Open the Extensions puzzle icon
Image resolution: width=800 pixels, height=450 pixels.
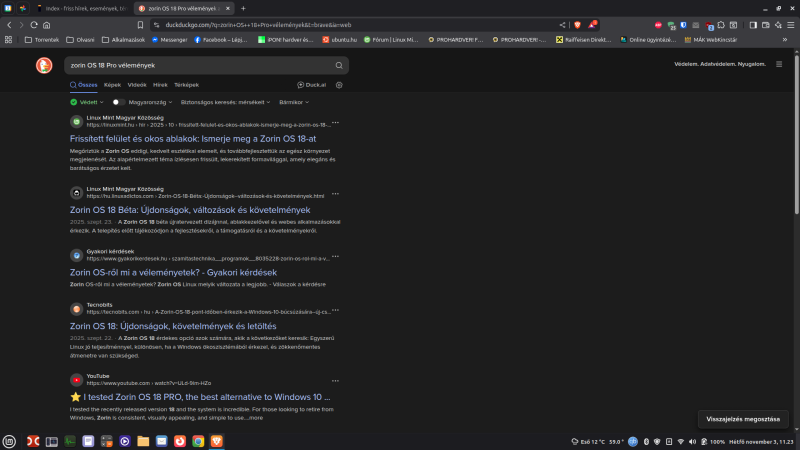(x=721, y=24)
